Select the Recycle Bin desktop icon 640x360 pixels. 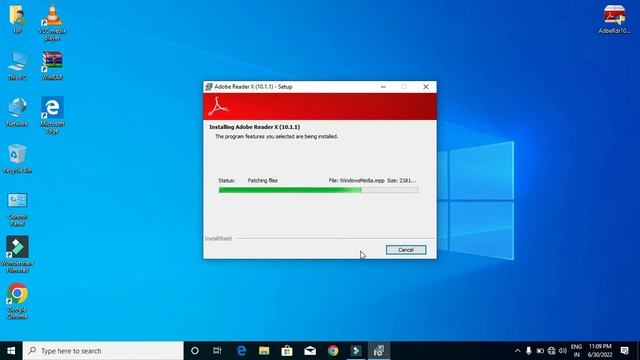(x=17, y=159)
